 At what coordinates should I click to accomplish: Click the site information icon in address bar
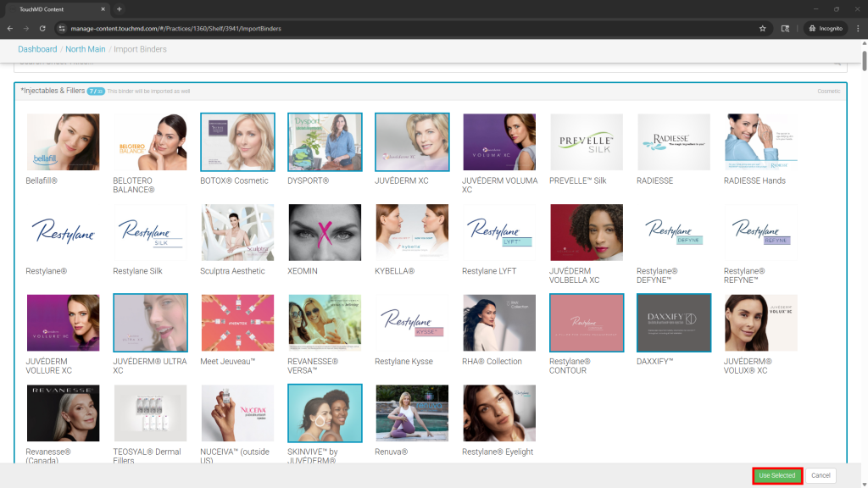(x=62, y=28)
